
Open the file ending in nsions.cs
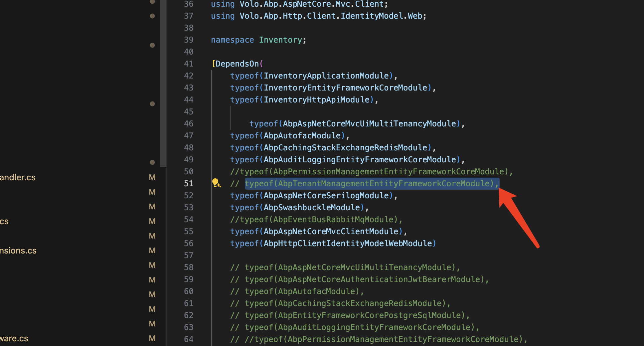coord(18,251)
